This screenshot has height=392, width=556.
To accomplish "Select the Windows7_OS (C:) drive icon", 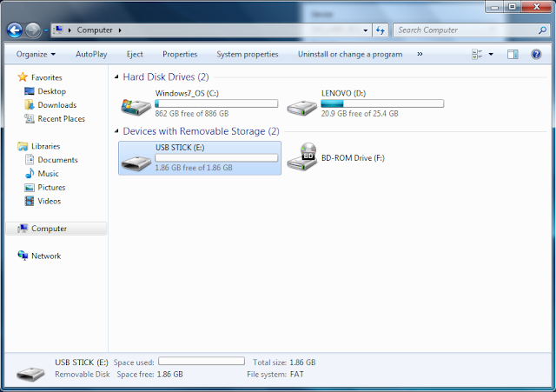I will 136,107.
